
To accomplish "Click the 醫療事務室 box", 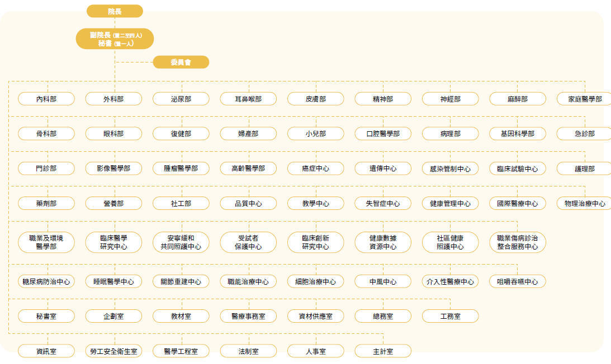I will (x=248, y=316).
